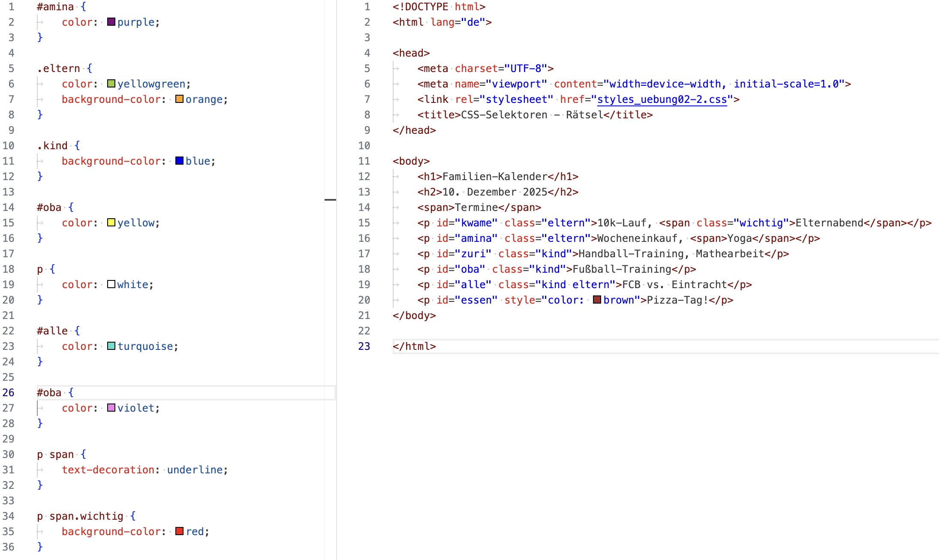This screenshot has width=939, height=560.
Task: Click line number 26 in the CSS file
Action: (x=9, y=392)
